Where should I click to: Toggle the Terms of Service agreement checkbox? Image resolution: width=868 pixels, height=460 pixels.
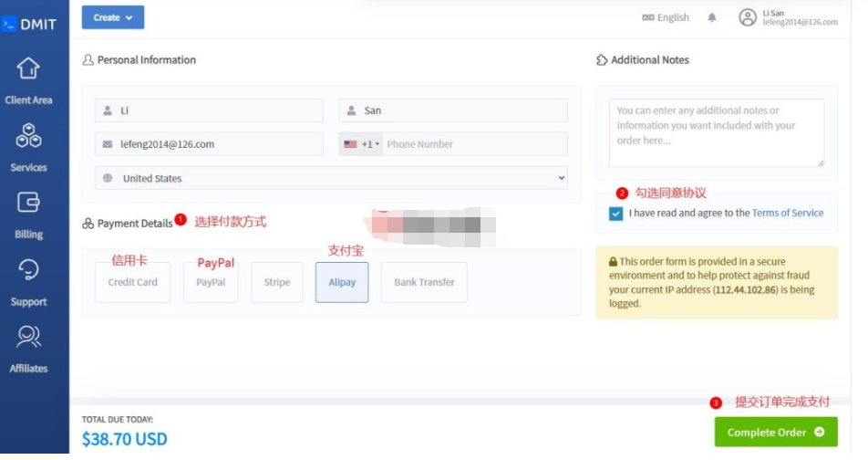617,214
